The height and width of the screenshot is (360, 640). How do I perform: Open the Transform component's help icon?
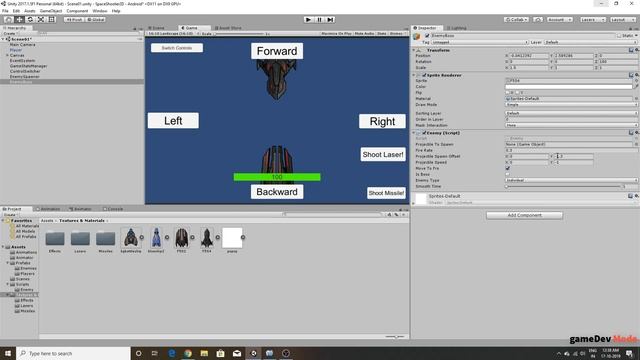(x=631, y=50)
